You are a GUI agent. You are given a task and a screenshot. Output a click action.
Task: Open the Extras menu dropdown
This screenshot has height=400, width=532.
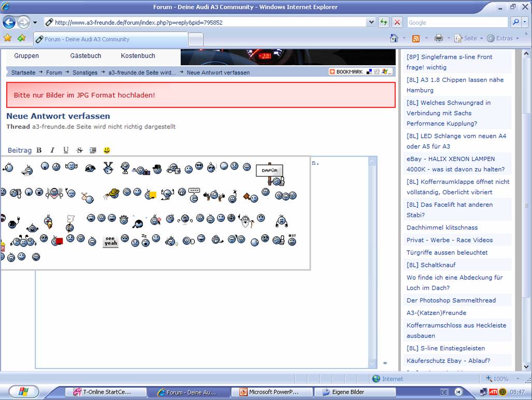click(x=503, y=38)
